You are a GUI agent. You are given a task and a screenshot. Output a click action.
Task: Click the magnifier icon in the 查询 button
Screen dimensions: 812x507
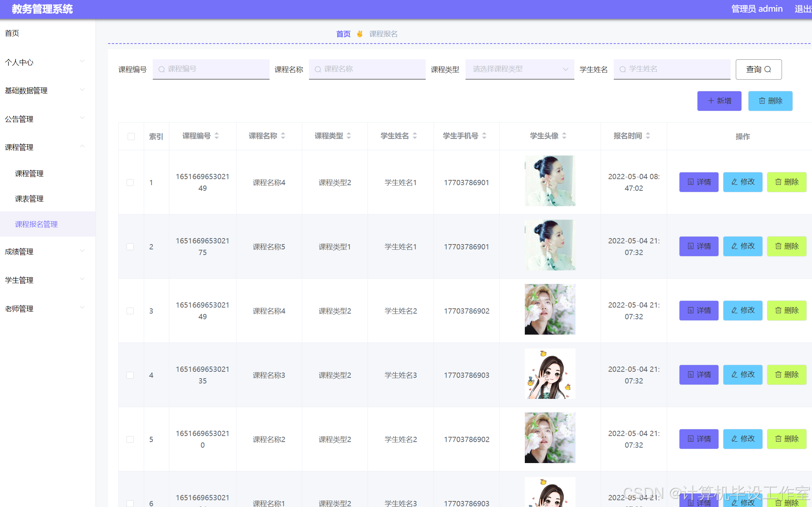point(768,69)
